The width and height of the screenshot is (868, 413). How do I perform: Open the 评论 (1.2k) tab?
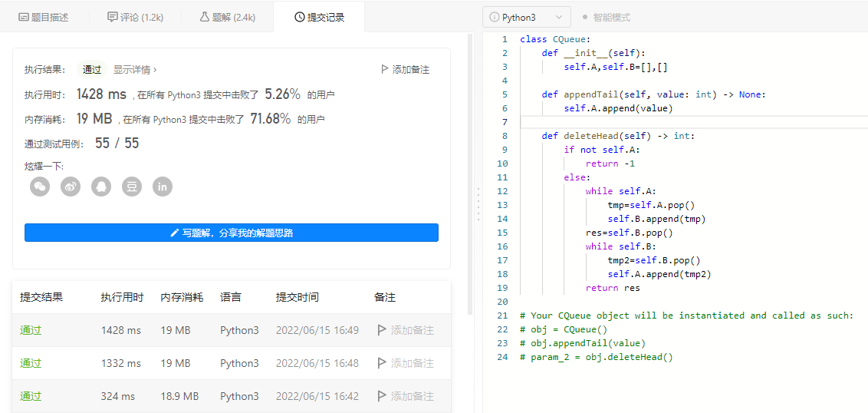tap(136, 17)
